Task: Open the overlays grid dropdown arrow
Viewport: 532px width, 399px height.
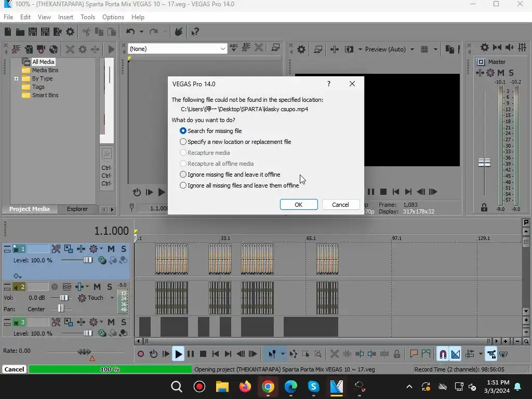Action: click(435, 49)
